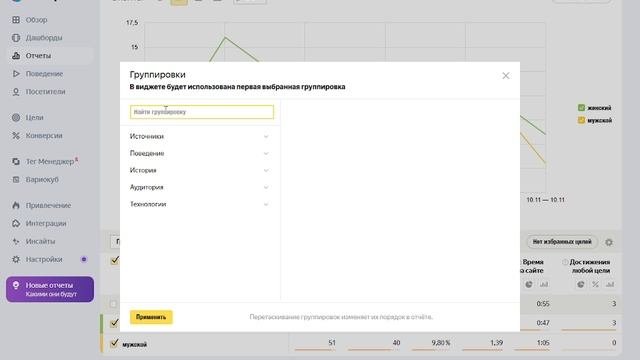Select radio beside Достижения любой цели
Image resolution: width=640 pixels, height=360 pixels.
(565, 262)
